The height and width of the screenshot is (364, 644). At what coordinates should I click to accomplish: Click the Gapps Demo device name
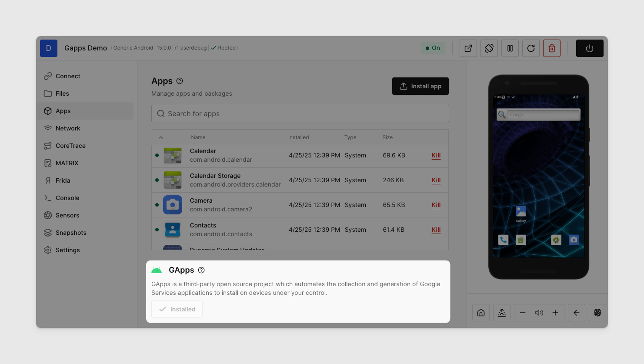pyautogui.click(x=86, y=48)
